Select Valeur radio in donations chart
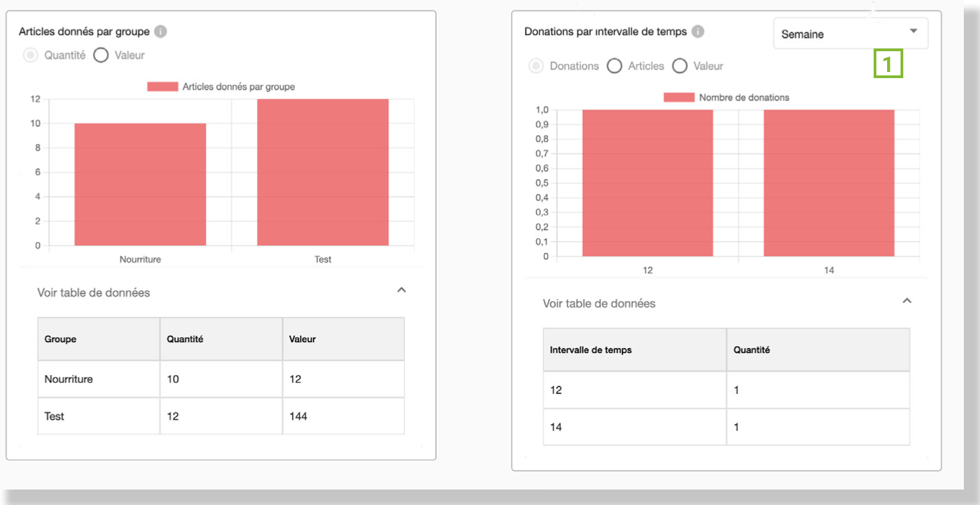The height and width of the screenshot is (505, 980). [x=680, y=66]
